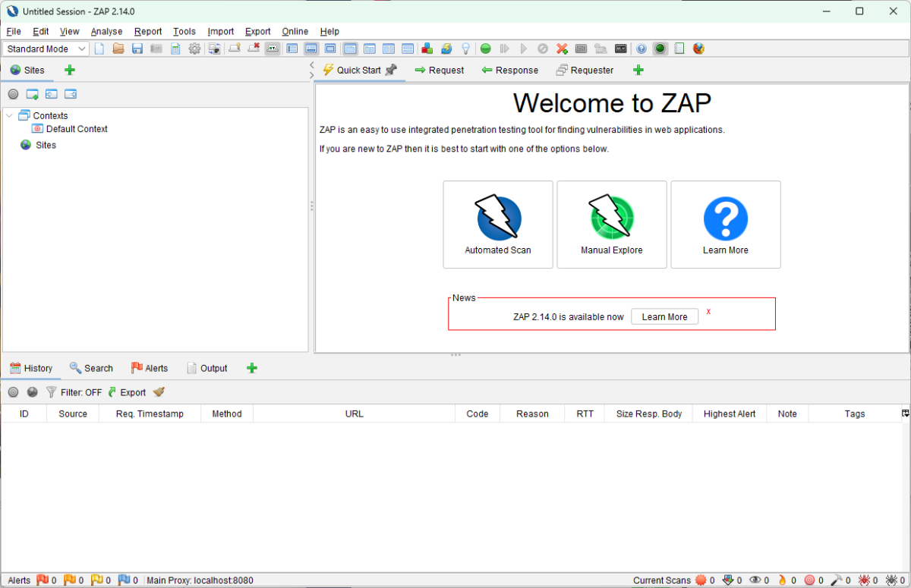Click Learn More in the News panel
The height and width of the screenshot is (588, 911).
click(x=664, y=316)
